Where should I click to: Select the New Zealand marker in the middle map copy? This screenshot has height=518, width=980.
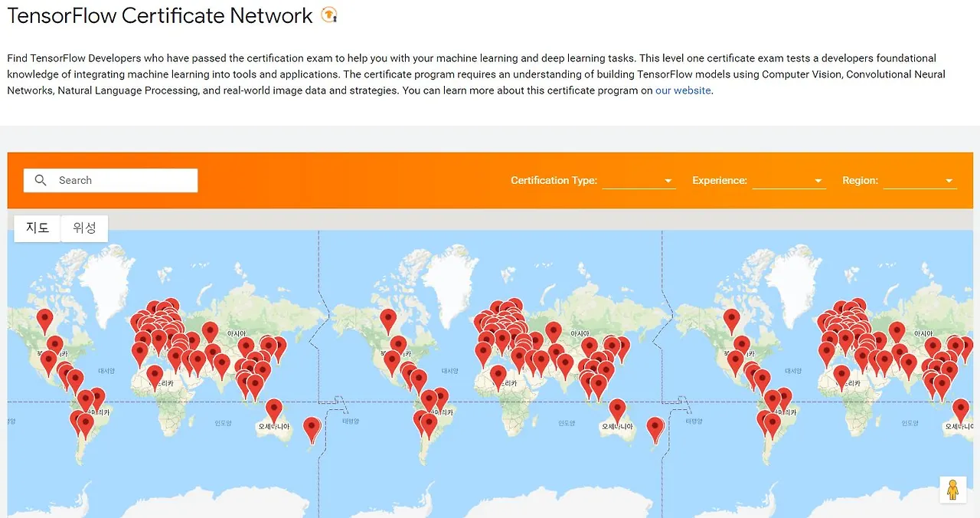(655, 430)
